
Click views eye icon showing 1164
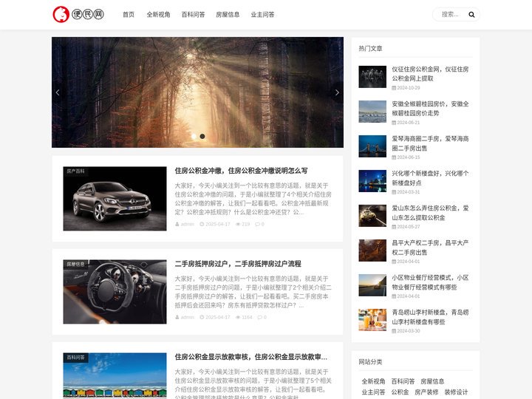click(238, 317)
